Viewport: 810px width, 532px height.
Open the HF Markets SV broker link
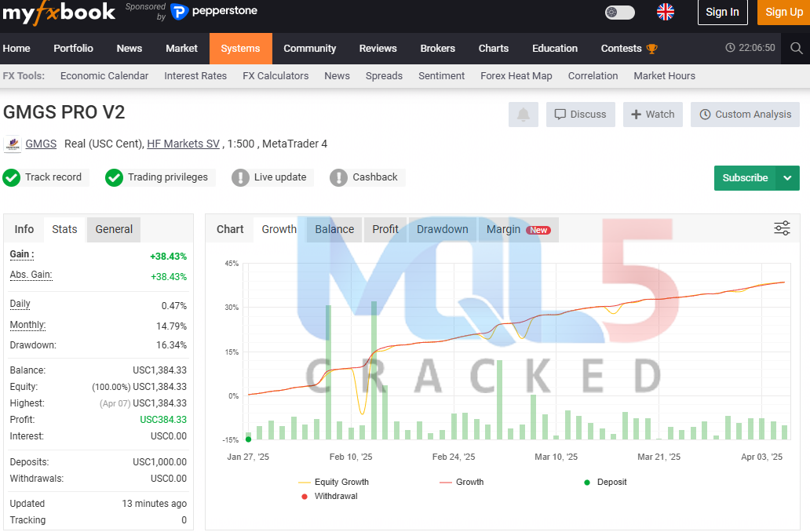[x=184, y=144]
